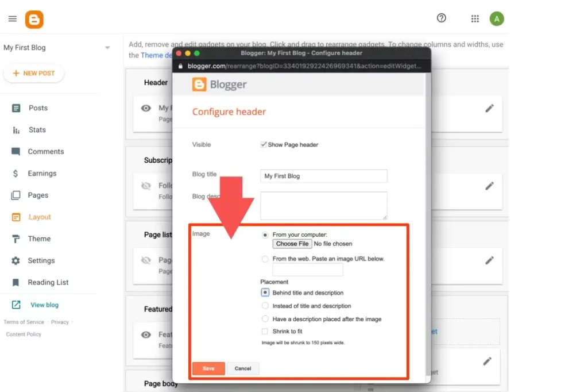The image size is (588, 392).
Task: Click the popup window address bar URL
Action: [x=304, y=66]
